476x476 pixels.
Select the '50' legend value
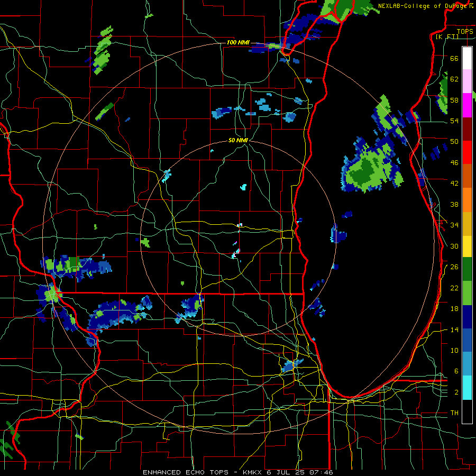[x=454, y=141]
